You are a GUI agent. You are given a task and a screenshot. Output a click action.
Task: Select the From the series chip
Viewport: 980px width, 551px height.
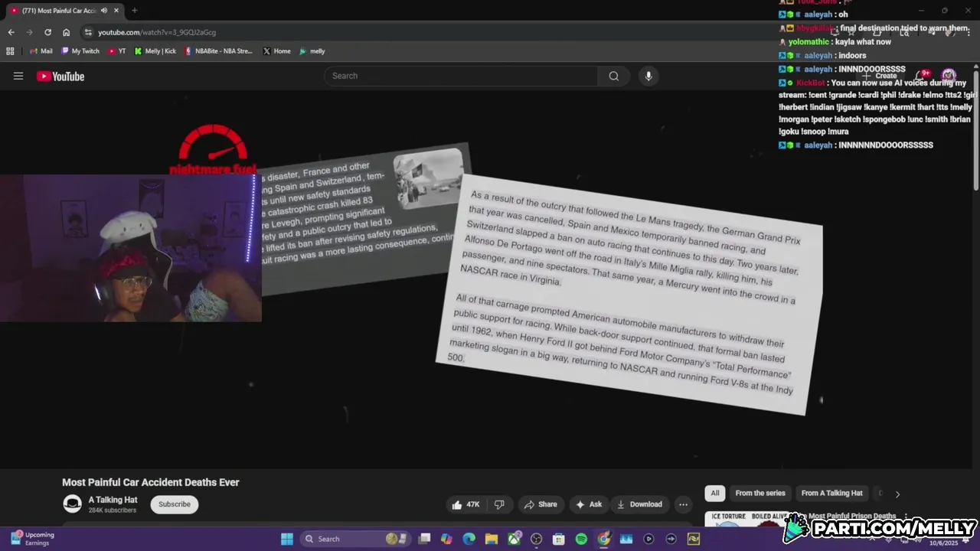click(760, 494)
